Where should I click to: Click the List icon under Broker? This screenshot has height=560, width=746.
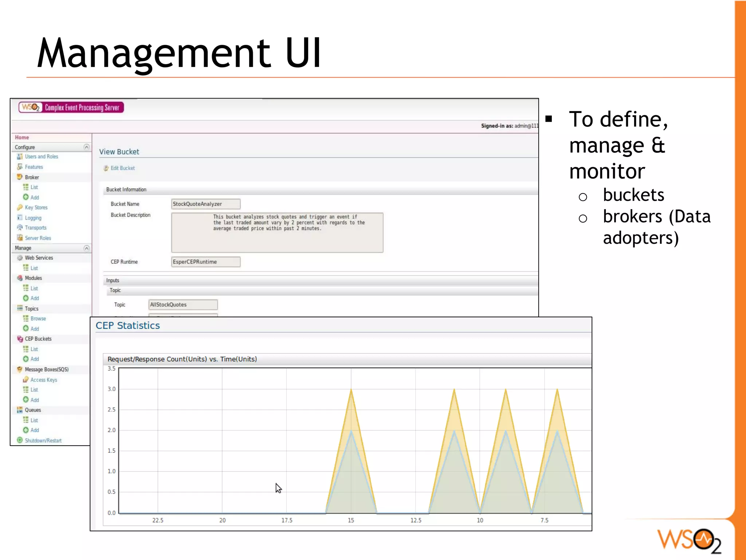point(26,187)
